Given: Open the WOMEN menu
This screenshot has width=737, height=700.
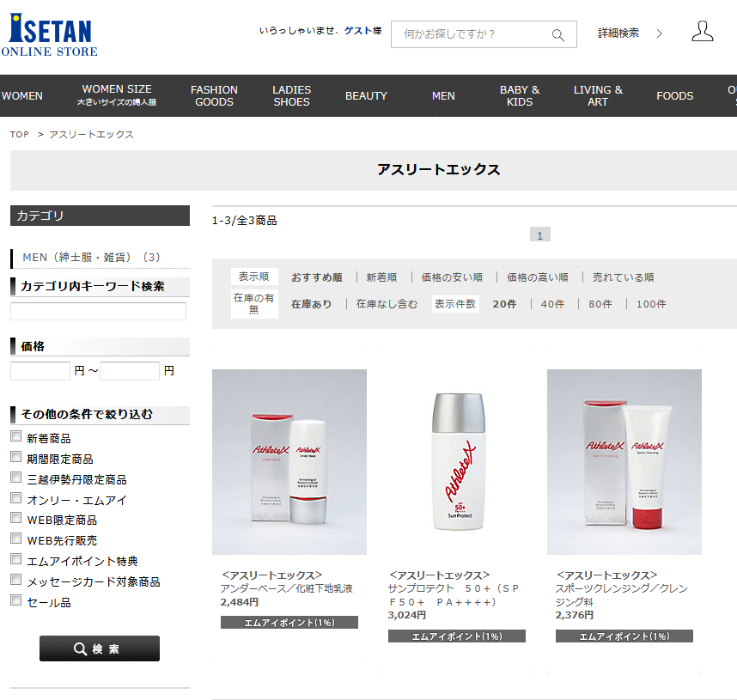Looking at the screenshot, I should coord(22,96).
